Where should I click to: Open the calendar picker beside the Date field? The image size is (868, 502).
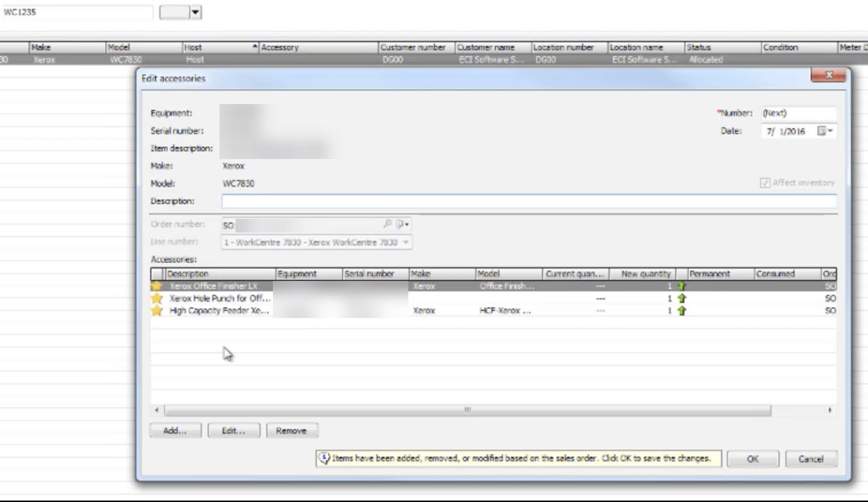click(x=825, y=131)
